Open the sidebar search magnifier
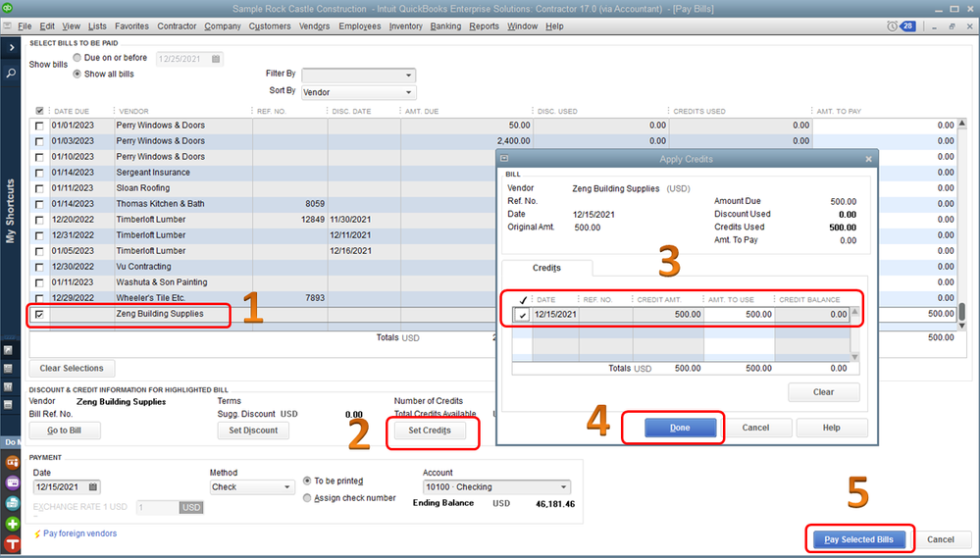 click(x=11, y=74)
